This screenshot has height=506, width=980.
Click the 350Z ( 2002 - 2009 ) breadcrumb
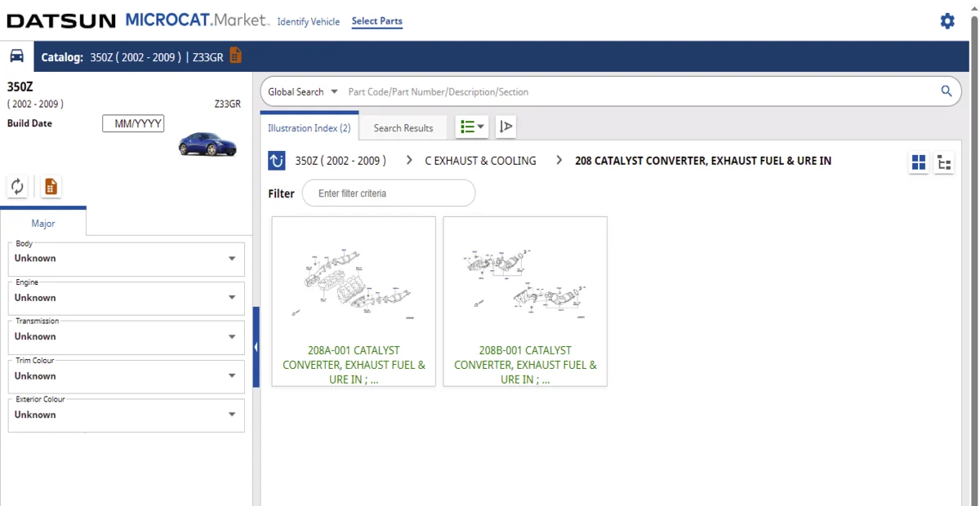(x=341, y=161)
